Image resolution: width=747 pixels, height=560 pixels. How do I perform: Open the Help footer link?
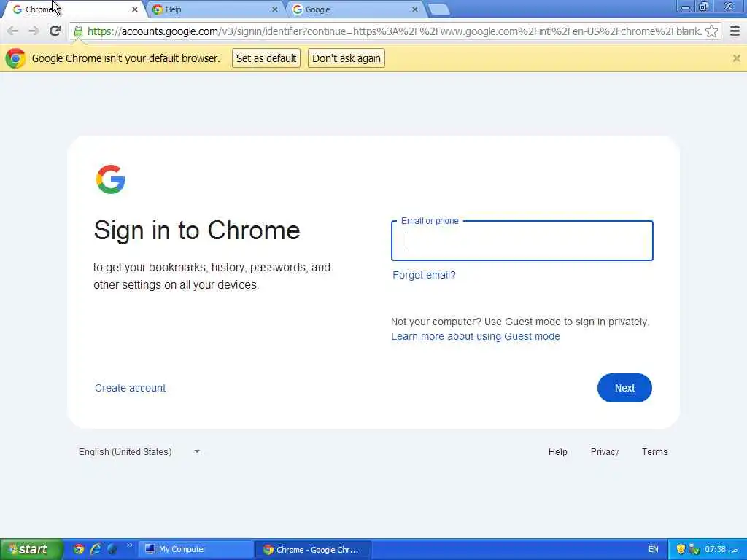coord(558,451)
